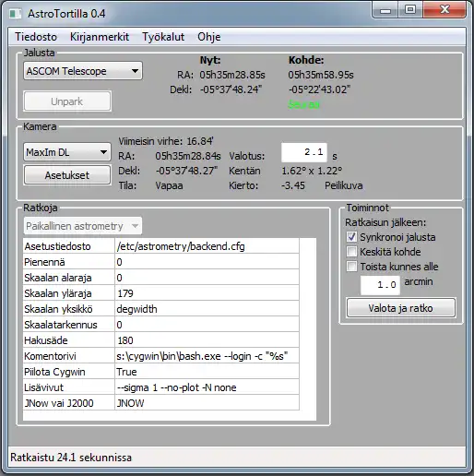Open the Kirjanmerkit menu
Screen dimensions: 474x476
click(x=100, y=37)
